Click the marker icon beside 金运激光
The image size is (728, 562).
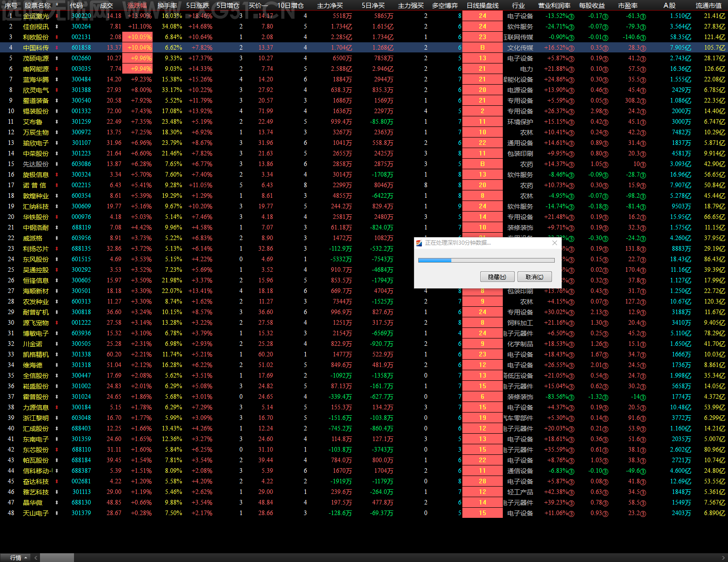(x=57, y=16)
